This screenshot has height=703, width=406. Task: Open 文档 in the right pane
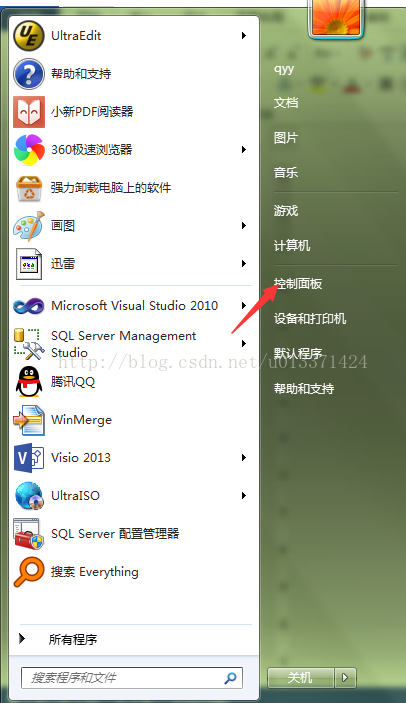pyautogui.click(x=286, y=103)
